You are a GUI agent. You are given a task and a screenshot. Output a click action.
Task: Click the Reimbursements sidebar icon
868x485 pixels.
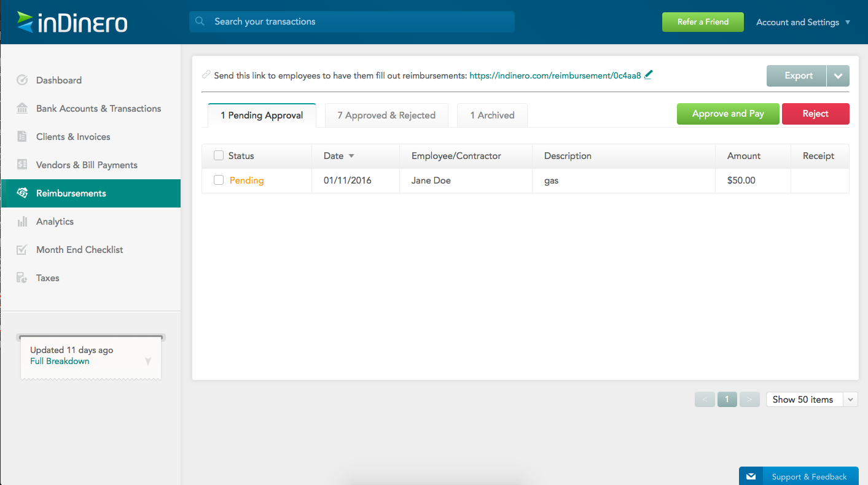(22, 193)
